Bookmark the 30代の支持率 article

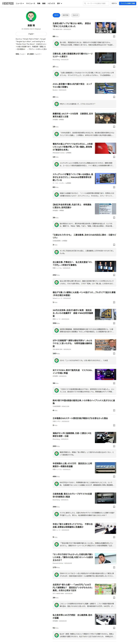coord(114,323)
